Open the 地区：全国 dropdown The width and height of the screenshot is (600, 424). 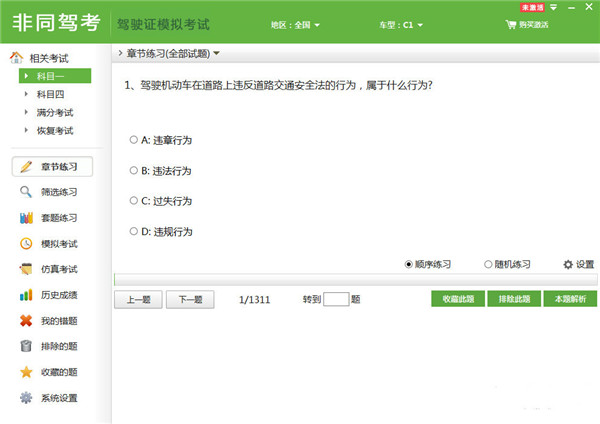[x=295, y=25]
